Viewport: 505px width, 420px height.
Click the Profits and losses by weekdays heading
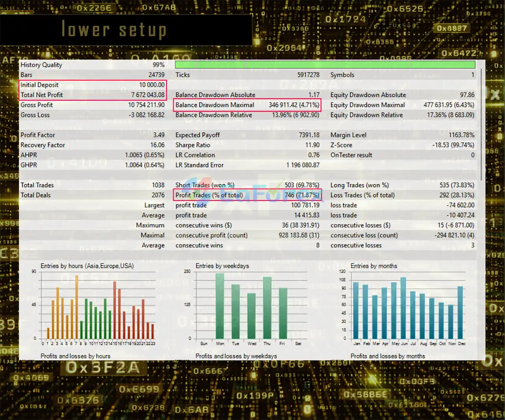coord(236,356)
